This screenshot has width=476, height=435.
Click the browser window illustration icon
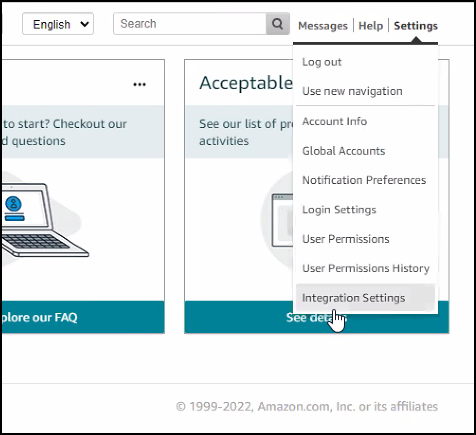283,221
